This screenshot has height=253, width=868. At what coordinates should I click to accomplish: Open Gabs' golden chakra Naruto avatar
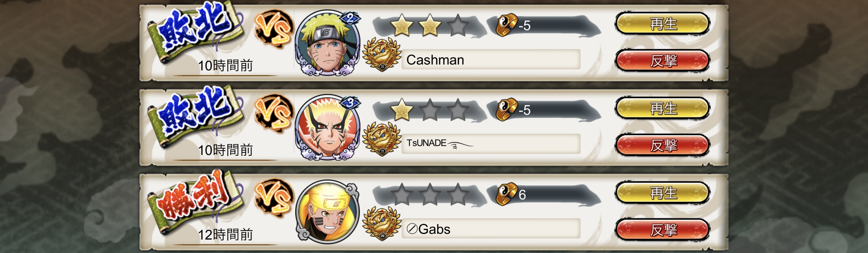tap(327, 212)
